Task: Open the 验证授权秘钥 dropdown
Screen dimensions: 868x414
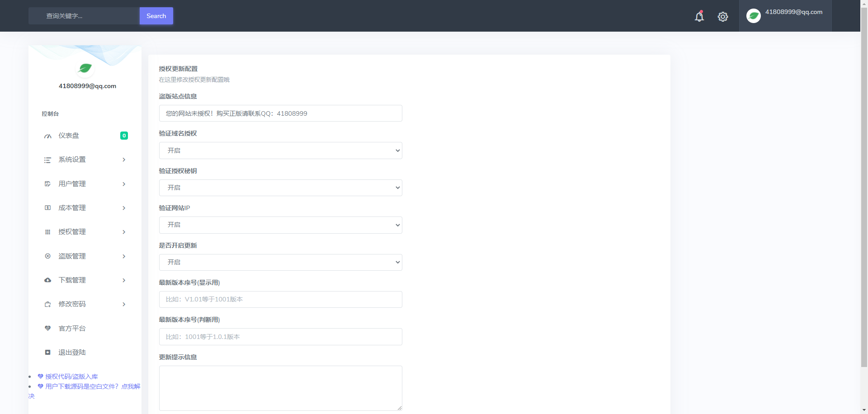Action: point(280,188)
